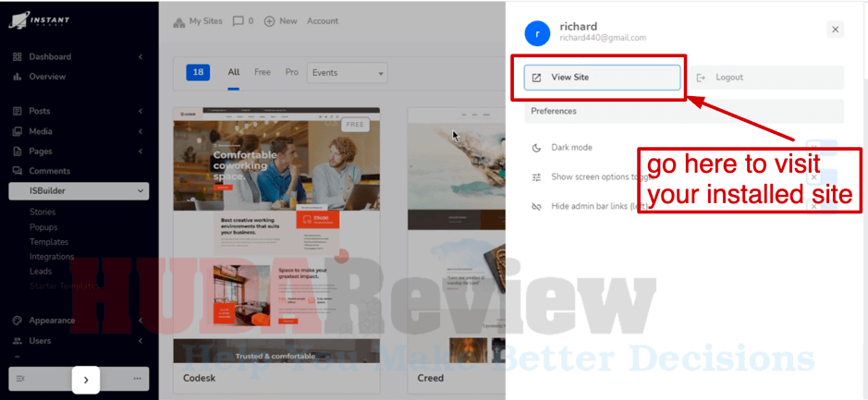Click the plus icon beside New
This screenshot has height=400, width=868.
[x=270, y=21]
